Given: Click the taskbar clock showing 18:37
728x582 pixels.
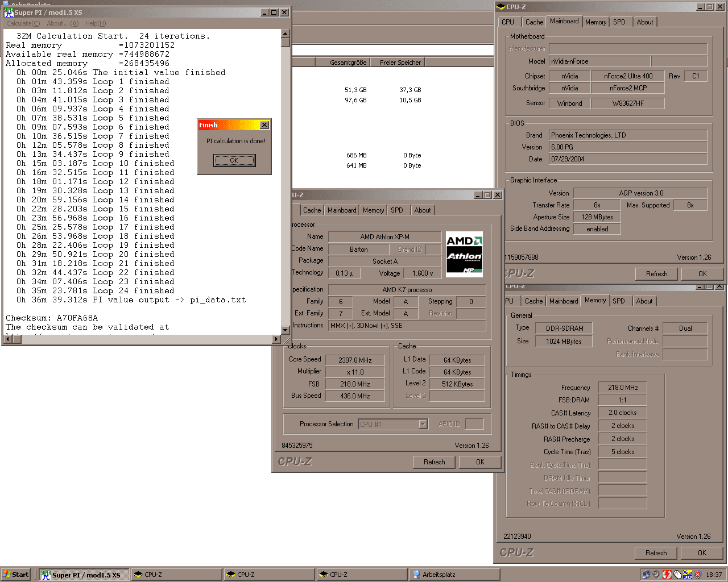Looking at the screenshot, I should (714, 575).
